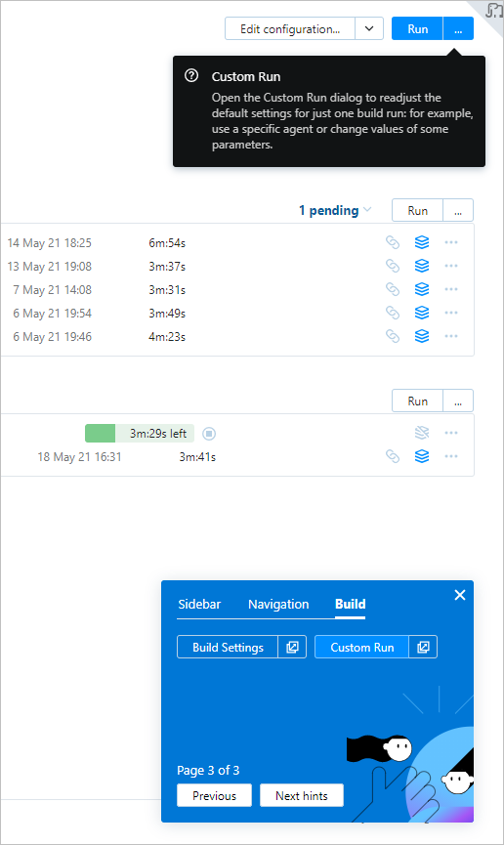Click the Run button next to 1 pending

[418, 210]
